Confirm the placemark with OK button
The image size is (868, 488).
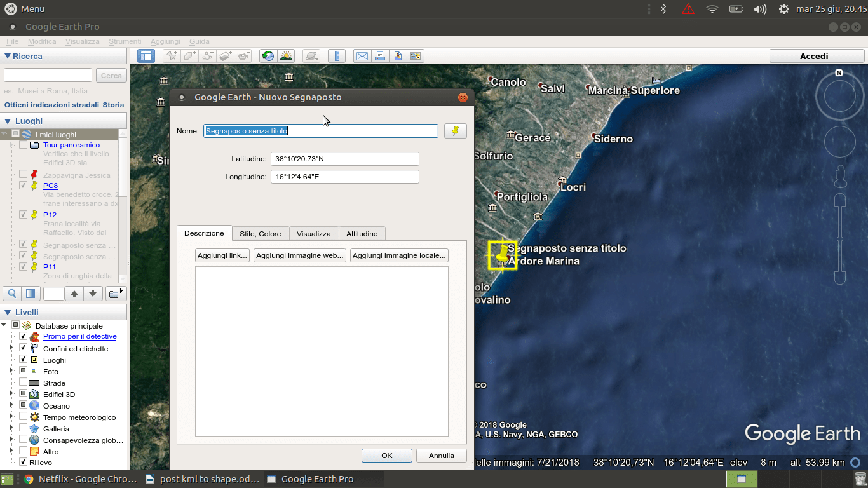point(387,456)
